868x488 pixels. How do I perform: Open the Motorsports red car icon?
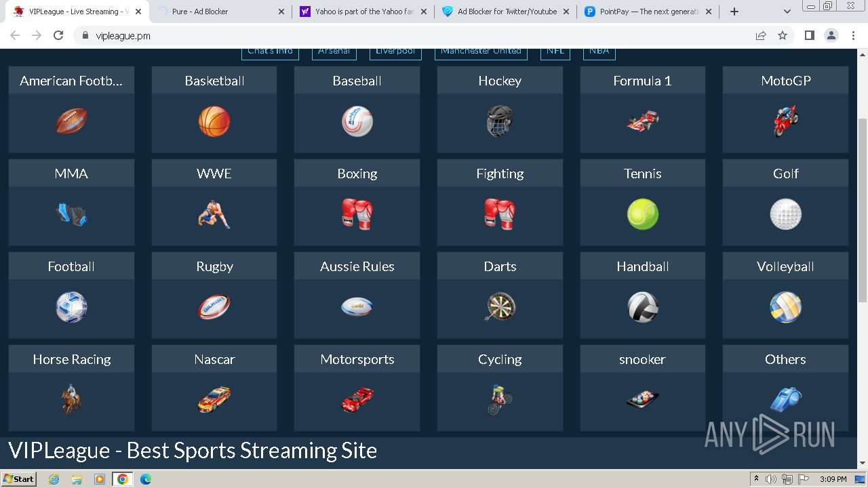pos(357,400)
